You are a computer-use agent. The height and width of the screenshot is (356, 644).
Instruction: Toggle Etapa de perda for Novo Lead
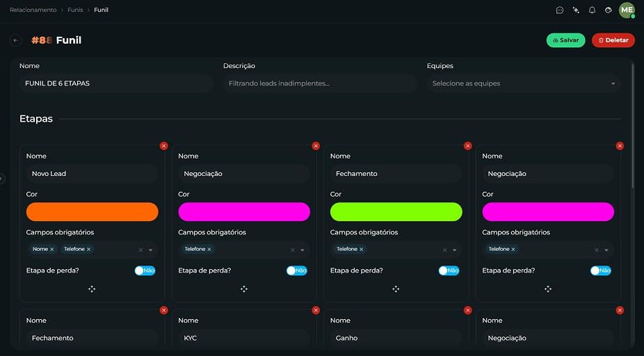(145, 270)
